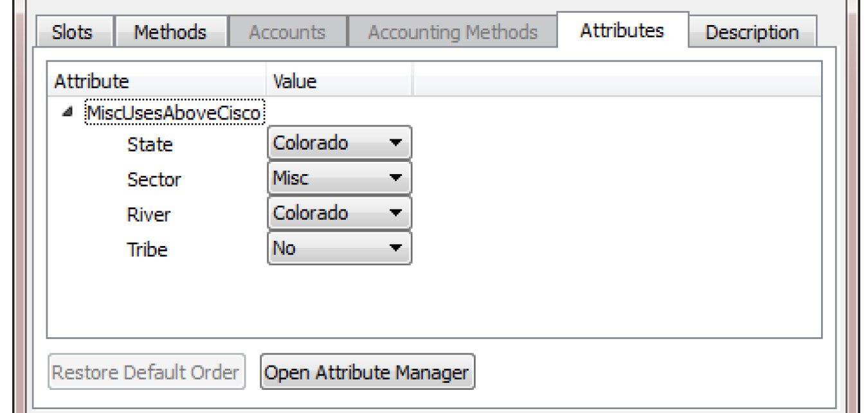The height and width of the screenshot is (413, 868).
Task: Click the Attribute column header
Action: (x=92, y=82)
